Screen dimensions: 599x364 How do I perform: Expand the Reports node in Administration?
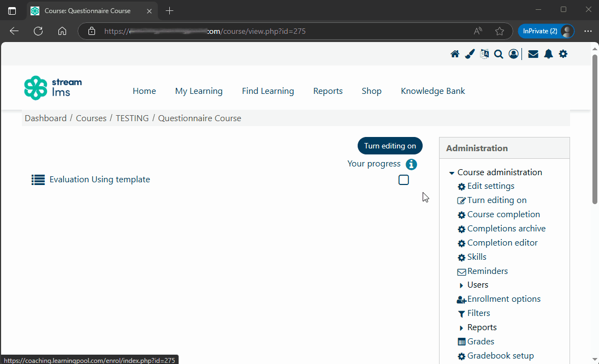[461, 328]
